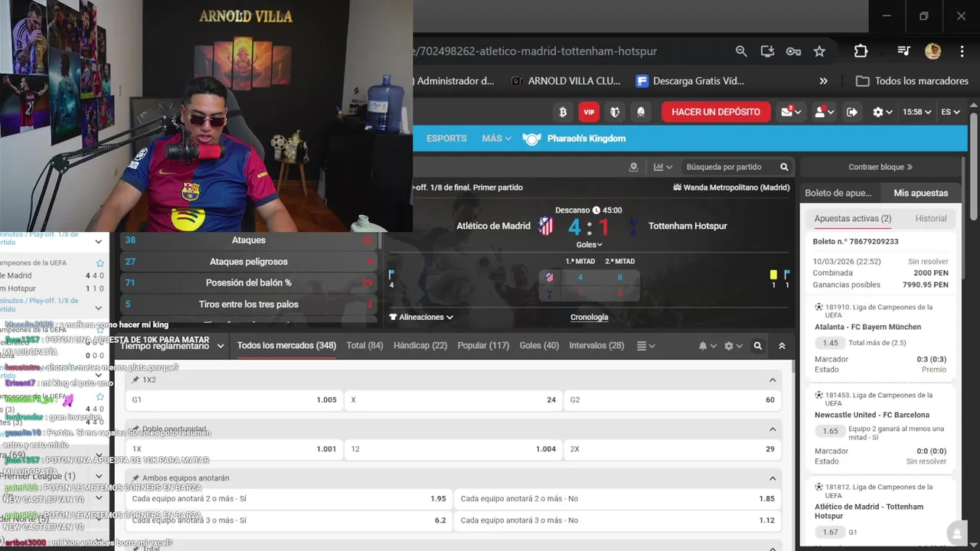This screenshot has height=551, width=980.
Task: Click the Pharaoh's Kingdom winged logo icon
Action: (x=531, y=139)
